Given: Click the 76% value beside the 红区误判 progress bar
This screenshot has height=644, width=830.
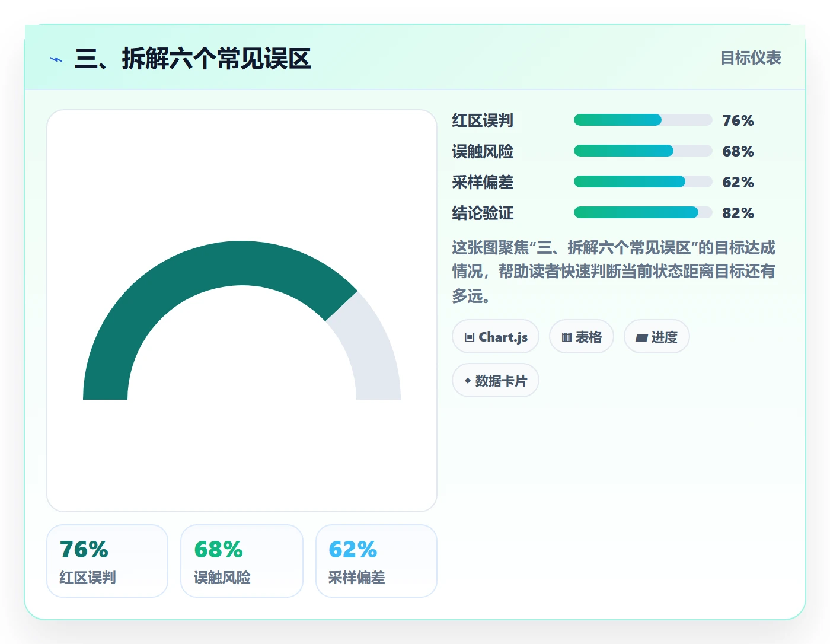Looking at the screenshot, I should click(738, 120).
